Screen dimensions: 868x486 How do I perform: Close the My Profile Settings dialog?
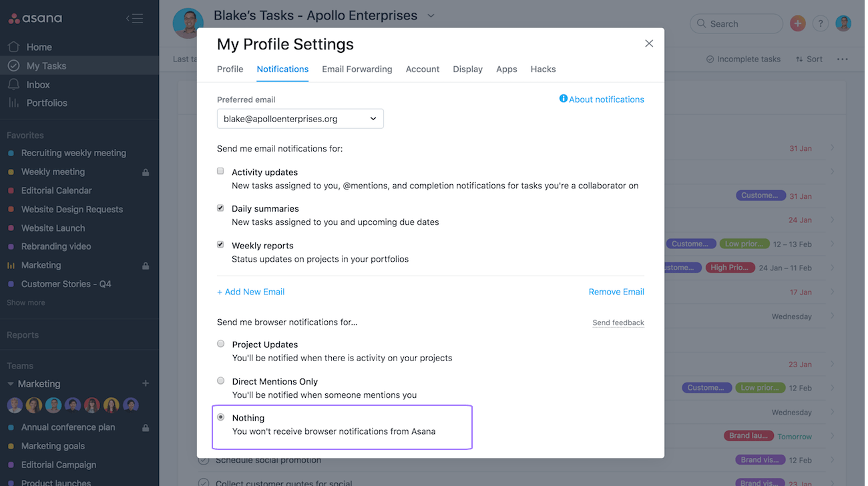(x=648, y=43)
